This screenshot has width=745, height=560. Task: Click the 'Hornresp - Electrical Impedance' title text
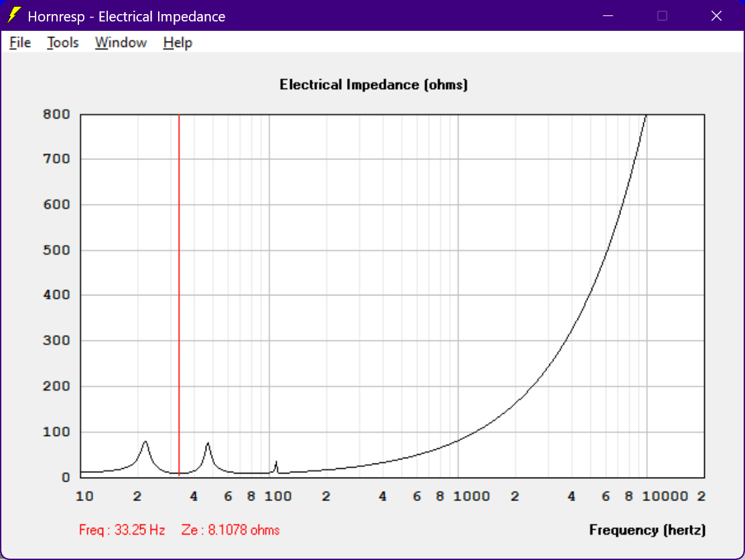point(127,17)
